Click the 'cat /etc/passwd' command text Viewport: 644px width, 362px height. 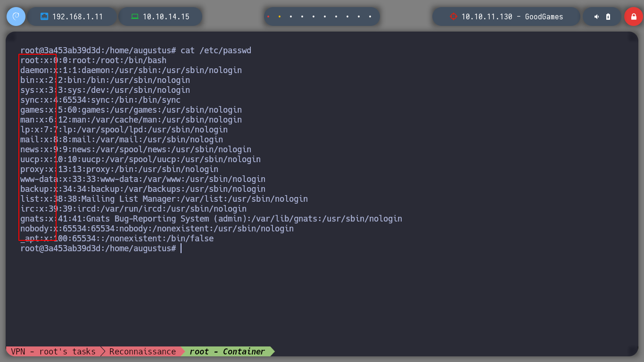click(216, 50)
